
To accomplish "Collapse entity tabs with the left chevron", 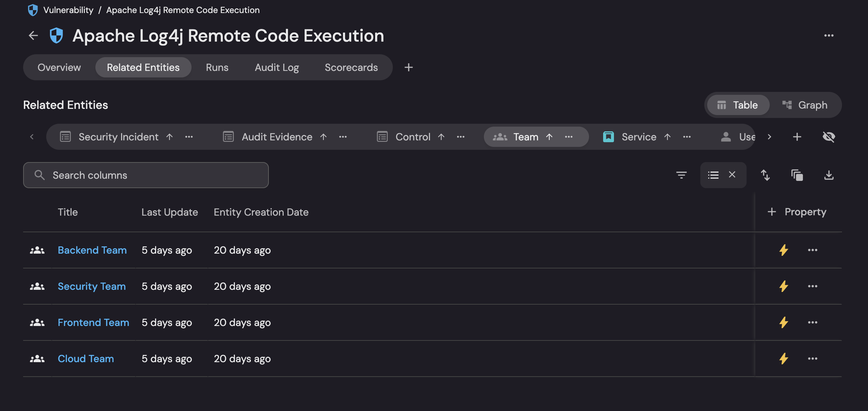I will click(32, 137).
